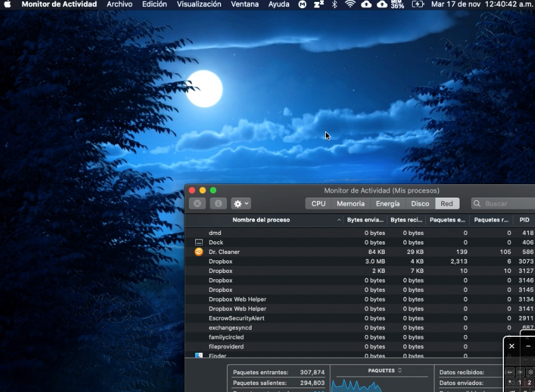The width and height of the screenshot is (535, 392).
Task: Select the Dock process icon
Action: (199, 243)
